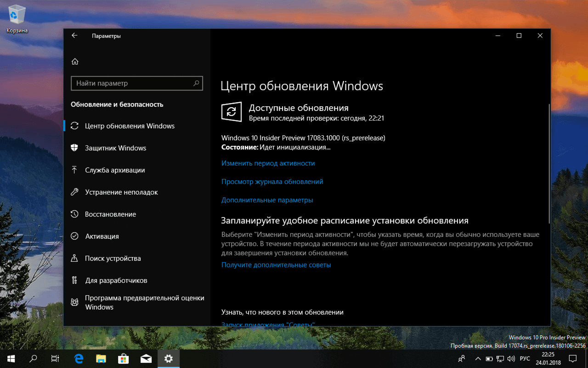The width and height of the screenshot is (588, 368).
Task: Click the Изменить период активности link
Action: (x=268, y=163)
